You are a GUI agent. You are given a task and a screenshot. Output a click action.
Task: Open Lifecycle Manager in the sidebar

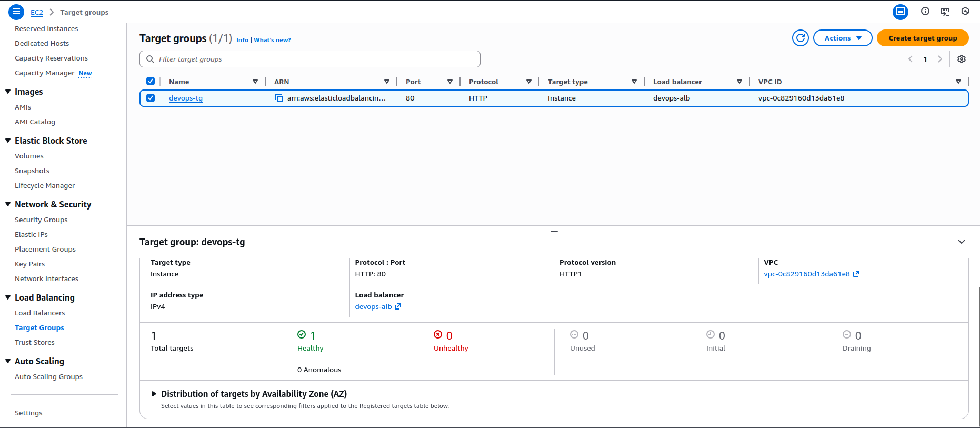tap(45, 185)
